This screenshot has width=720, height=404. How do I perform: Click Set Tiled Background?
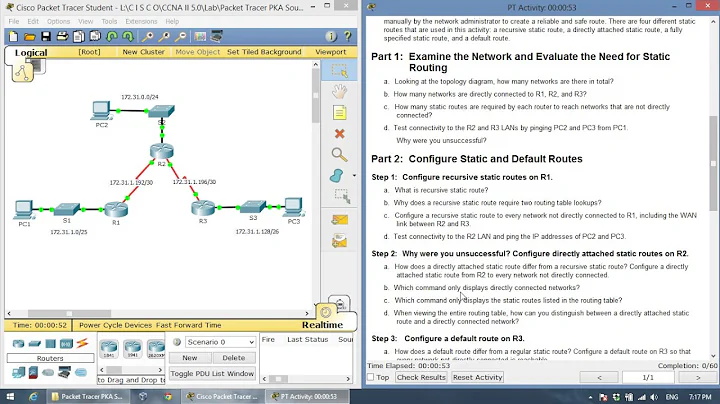[x=264, y=52]
